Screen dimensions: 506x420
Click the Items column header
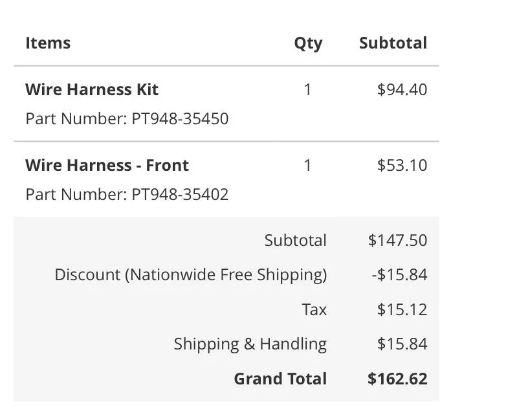48,43
